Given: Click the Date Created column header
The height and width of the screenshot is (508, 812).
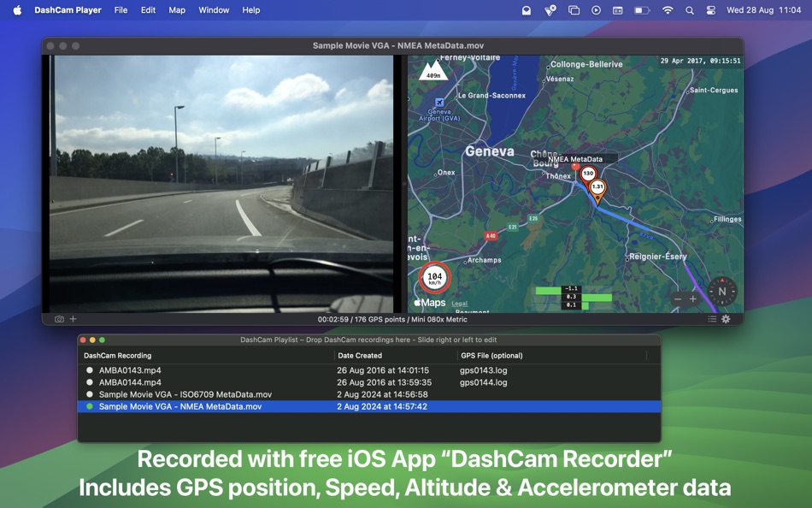Looking at the screenshot, I should point(360,356).
